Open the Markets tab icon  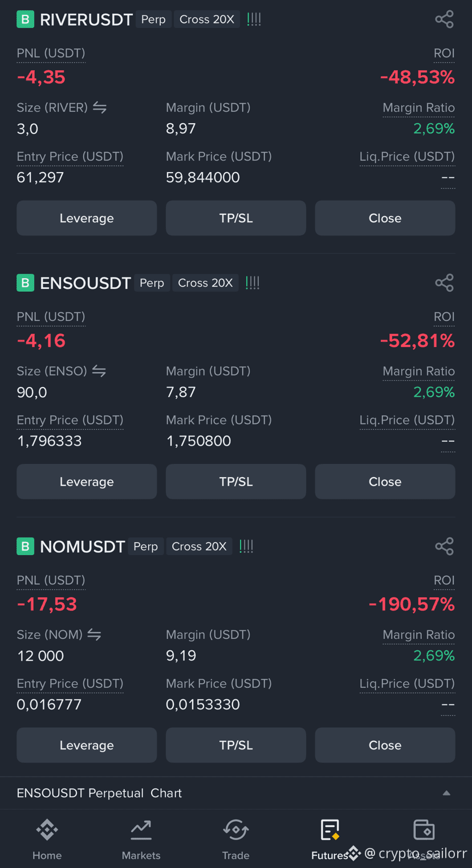tap(141, 830)
